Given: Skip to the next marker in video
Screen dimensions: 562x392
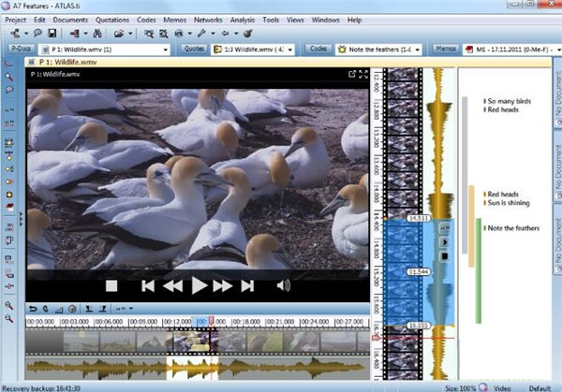Looking at the screenshot, I should (246, 286).
